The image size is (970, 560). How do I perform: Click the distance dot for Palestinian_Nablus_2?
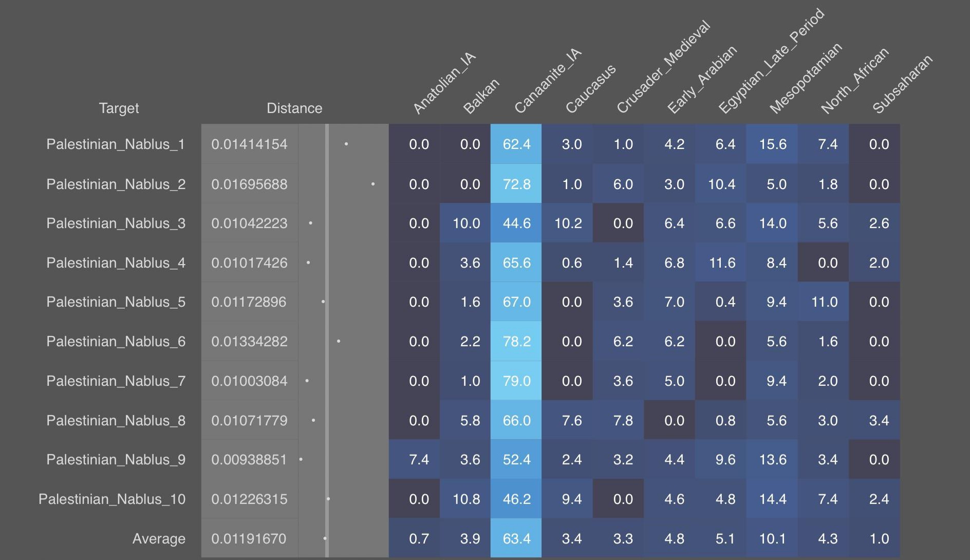tap(373, 184)
